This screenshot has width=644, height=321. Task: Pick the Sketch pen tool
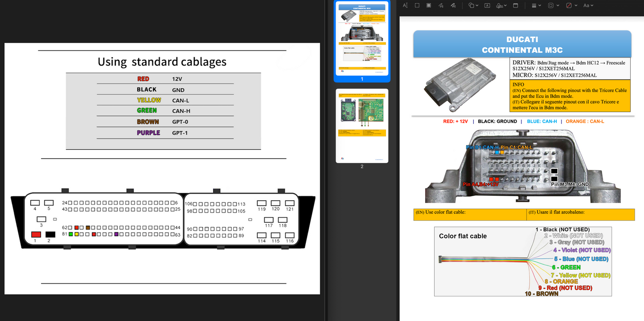pyautogui.click(x=441, y=5)
